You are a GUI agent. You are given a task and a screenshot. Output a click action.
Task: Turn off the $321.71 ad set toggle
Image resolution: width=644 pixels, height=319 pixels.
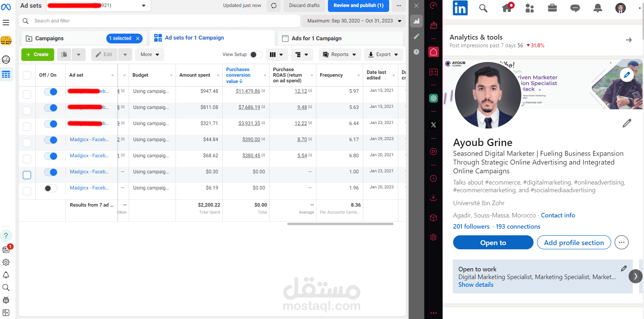pos(51,124)
